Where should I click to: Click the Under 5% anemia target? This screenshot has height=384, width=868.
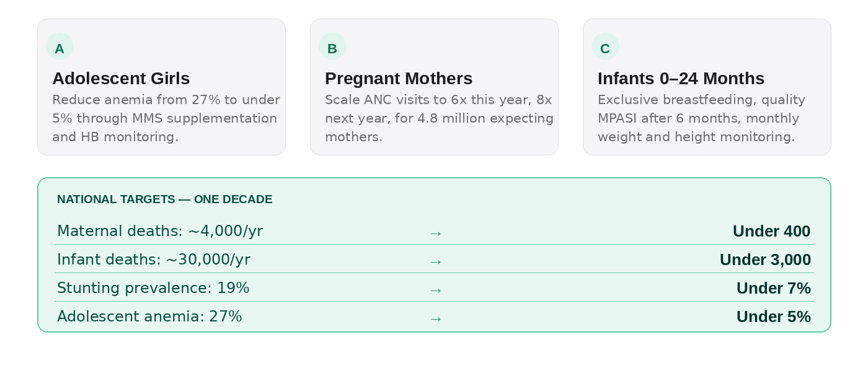[773, 316]
